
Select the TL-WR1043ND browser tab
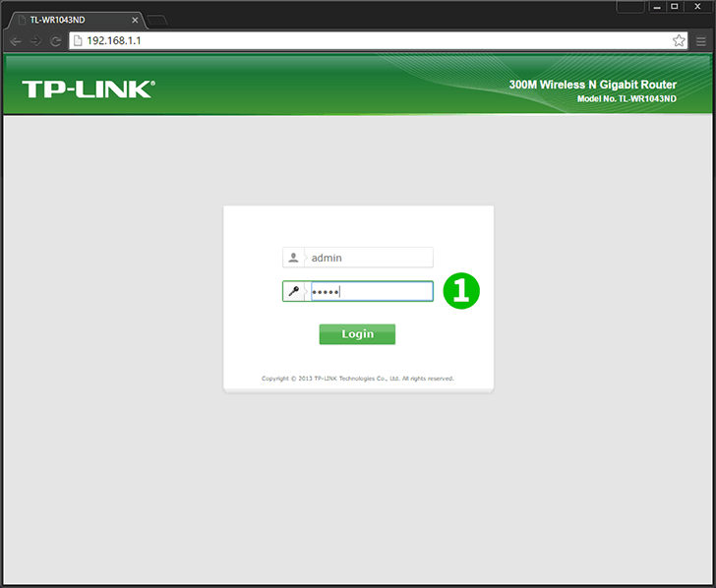pyautogui.click(x=78, y=20)
